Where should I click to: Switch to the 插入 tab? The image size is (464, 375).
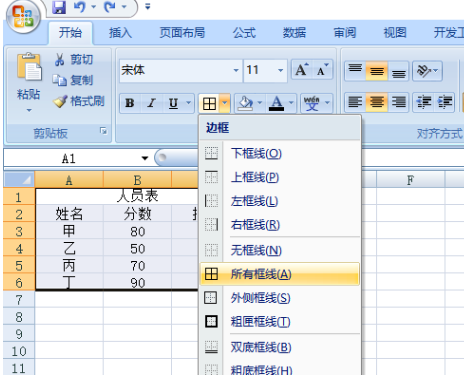click(x=120, y=33)
